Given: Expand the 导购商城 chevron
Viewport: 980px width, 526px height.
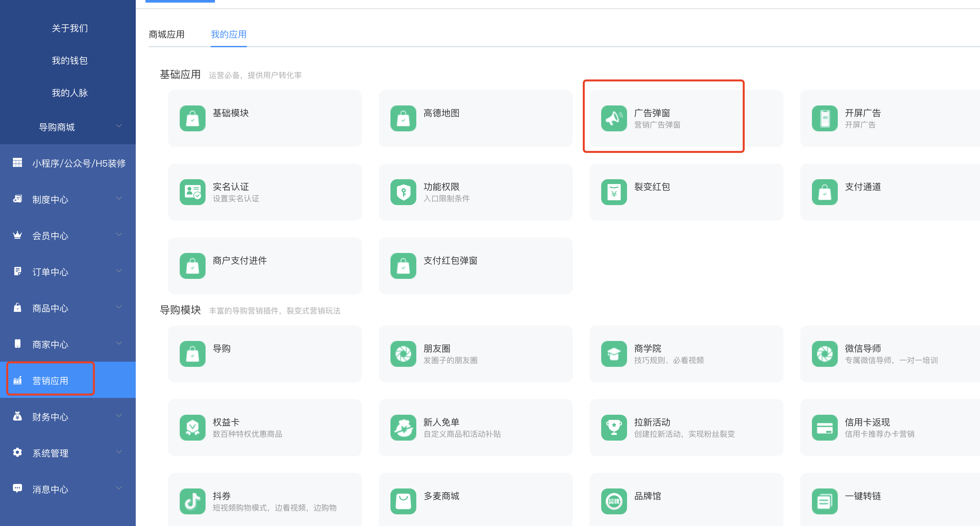Looking at the screenshot, I should click(119, 126).
